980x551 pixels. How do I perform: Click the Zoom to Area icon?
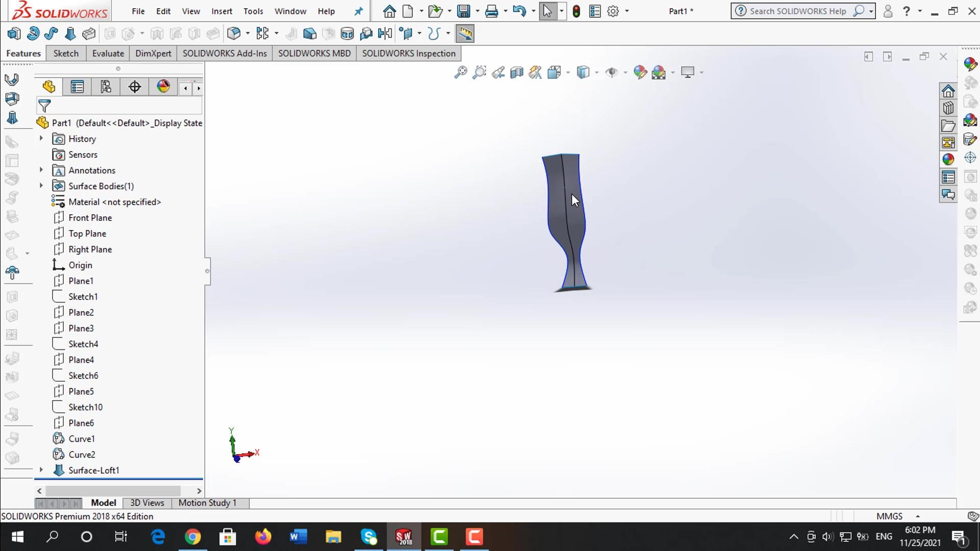(479, 72)
